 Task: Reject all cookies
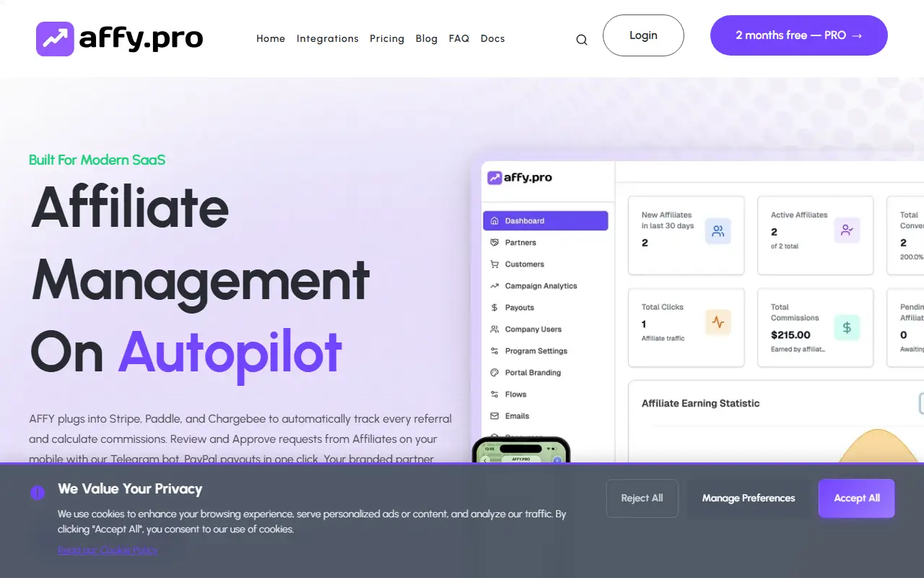pos(642,499)
